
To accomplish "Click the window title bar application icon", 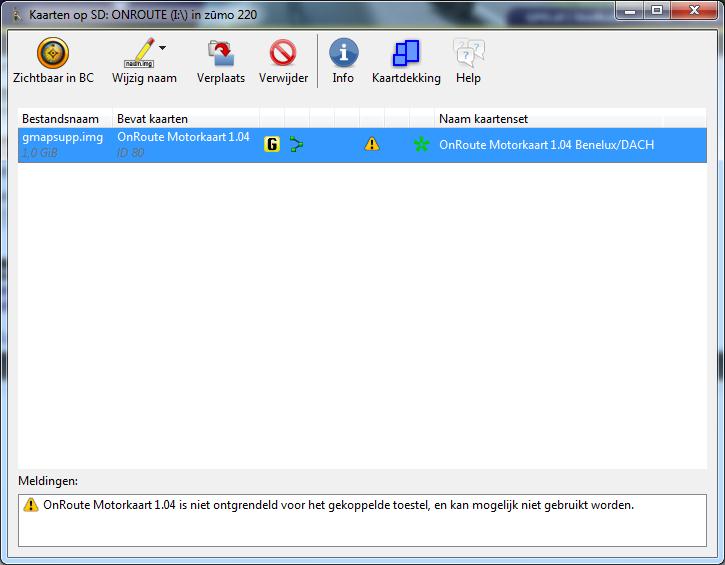I will 17,15.
